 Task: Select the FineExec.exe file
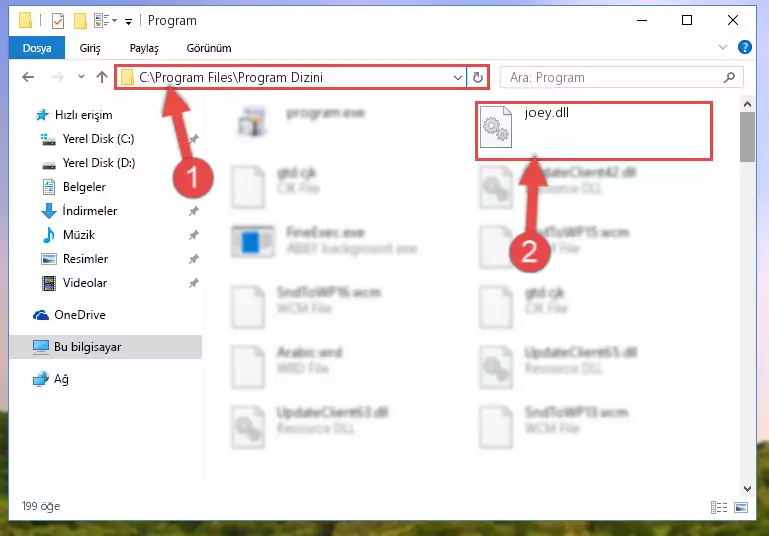point(325,241)
